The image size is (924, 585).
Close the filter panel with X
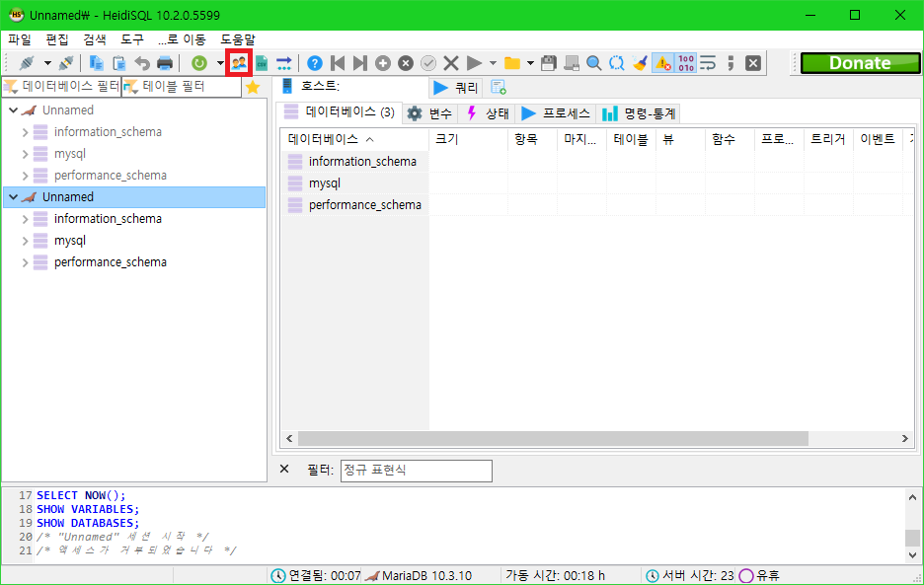(x=284, y=469)
